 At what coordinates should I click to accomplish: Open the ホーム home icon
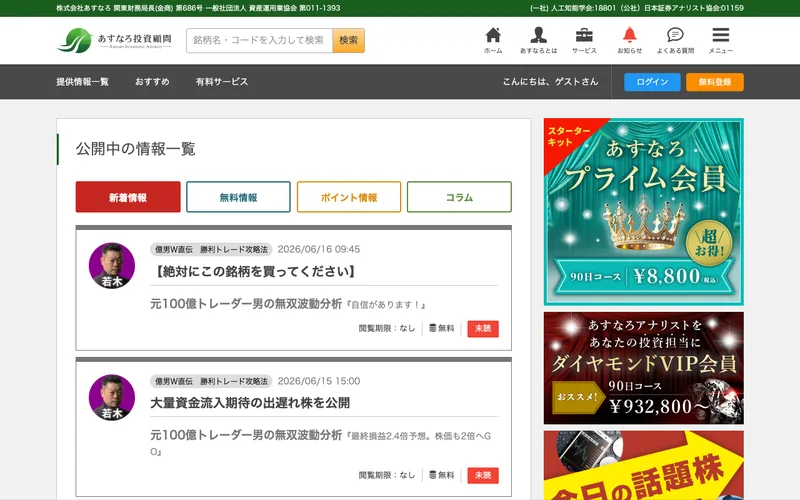point(493,40)
